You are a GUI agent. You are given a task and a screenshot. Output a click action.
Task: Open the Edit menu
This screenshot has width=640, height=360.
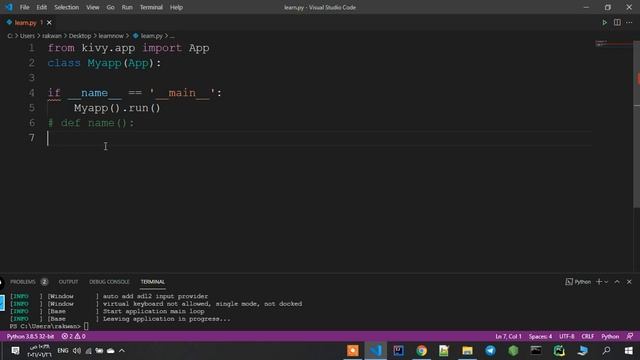click(42, 7)
